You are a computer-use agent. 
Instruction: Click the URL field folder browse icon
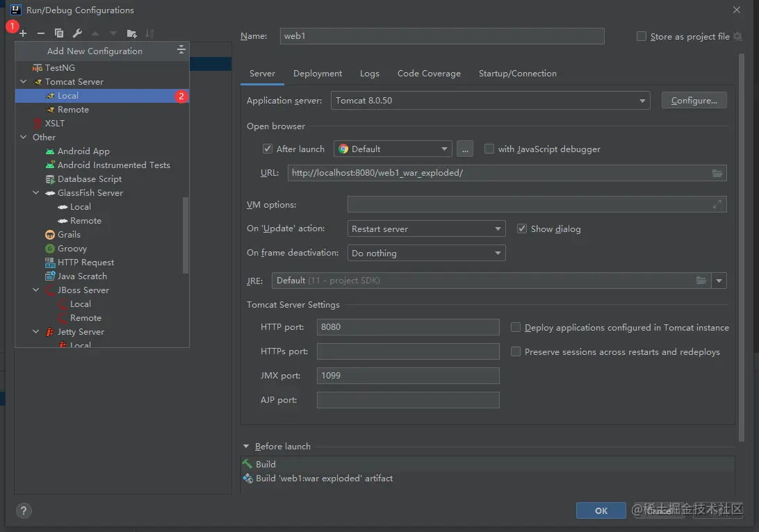(x=717, y=173)
